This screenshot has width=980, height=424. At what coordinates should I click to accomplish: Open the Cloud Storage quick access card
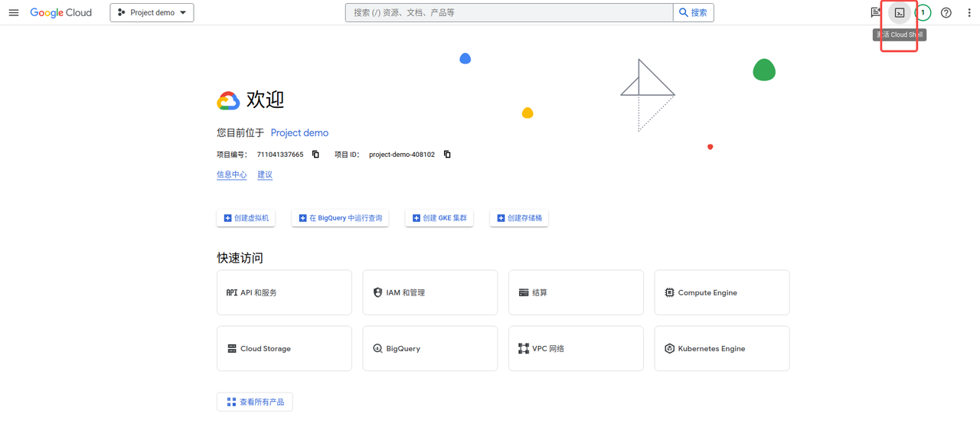tap(284, 348)
